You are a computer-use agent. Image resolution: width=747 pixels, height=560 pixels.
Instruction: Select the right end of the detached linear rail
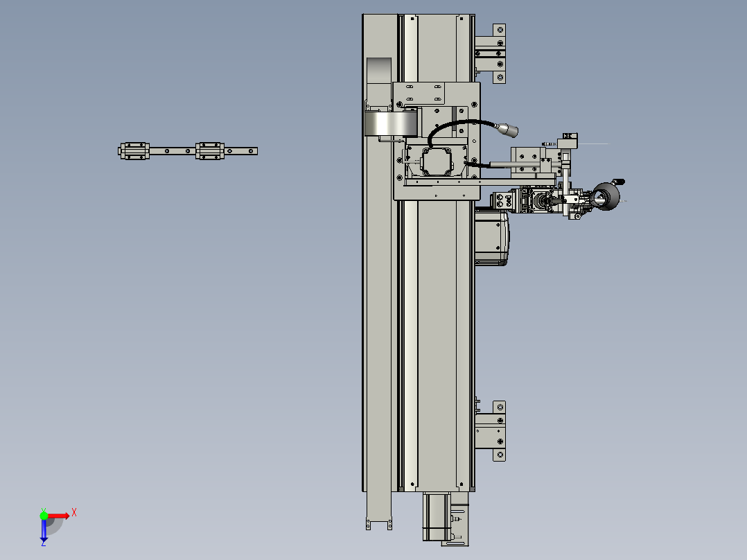coord(241,151)
